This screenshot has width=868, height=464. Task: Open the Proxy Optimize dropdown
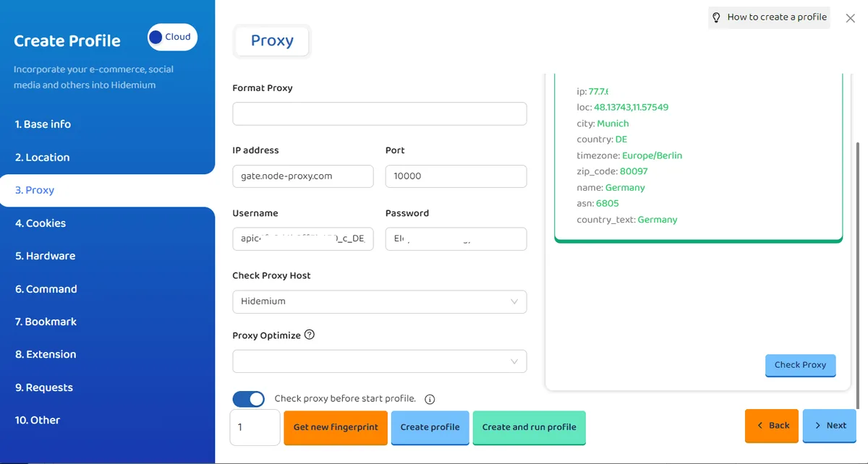pos(380,361)
